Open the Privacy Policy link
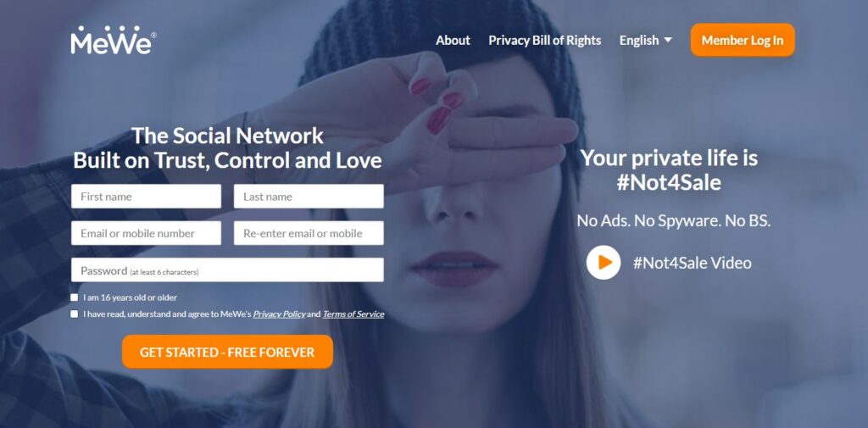Image resolution: width=868 pixels, height=428 pixels. (x=279, y=314)
